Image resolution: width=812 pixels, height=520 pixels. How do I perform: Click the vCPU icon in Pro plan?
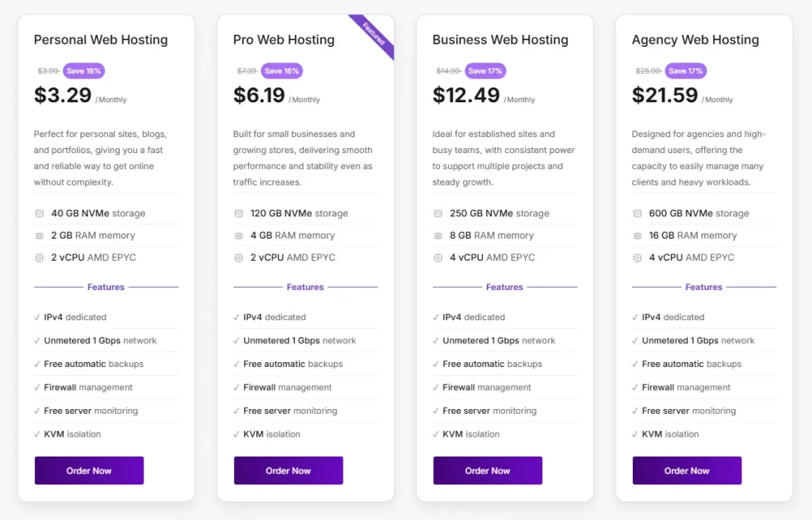point(239,258)
